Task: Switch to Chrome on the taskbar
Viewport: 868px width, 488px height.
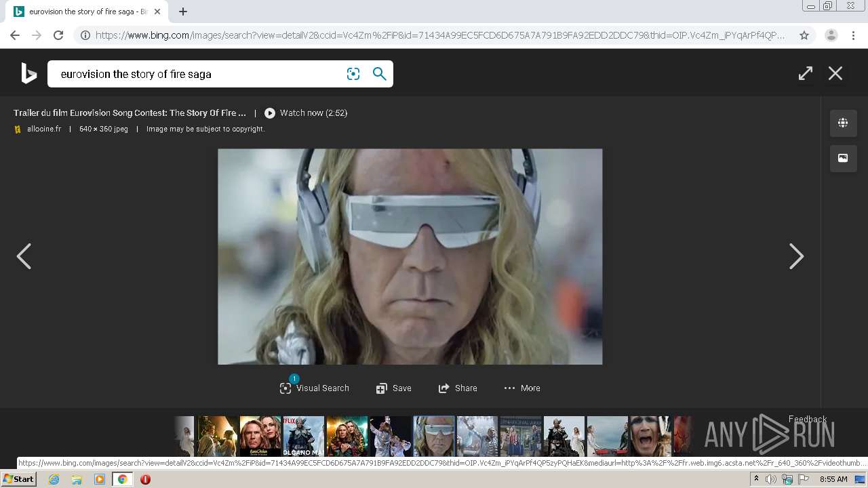Action: (x=122, y=479)
